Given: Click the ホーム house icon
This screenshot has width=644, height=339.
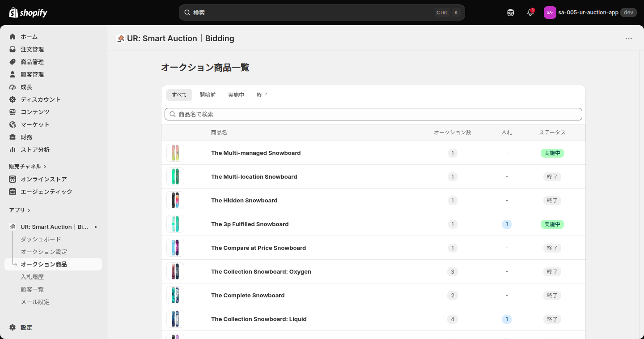Looking at the screenshot, I should (x=13, y=37).
